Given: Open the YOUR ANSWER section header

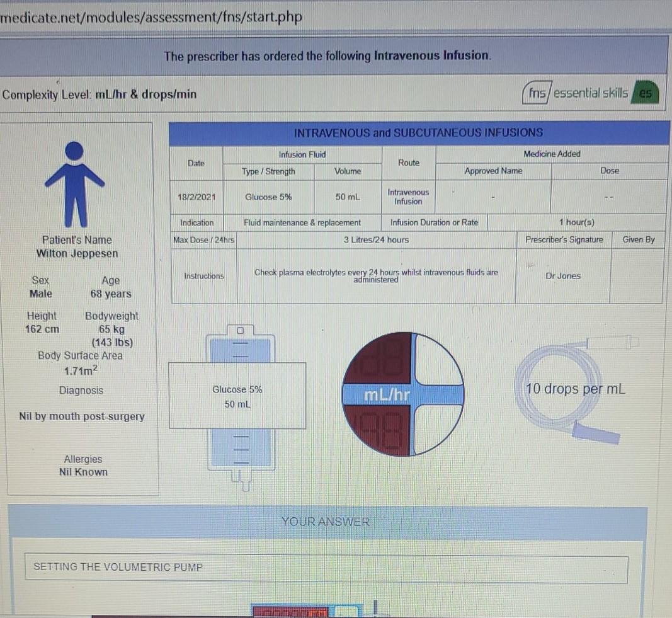Looking at the screenshot, I should pyautogui.click(x=326, y=521).
